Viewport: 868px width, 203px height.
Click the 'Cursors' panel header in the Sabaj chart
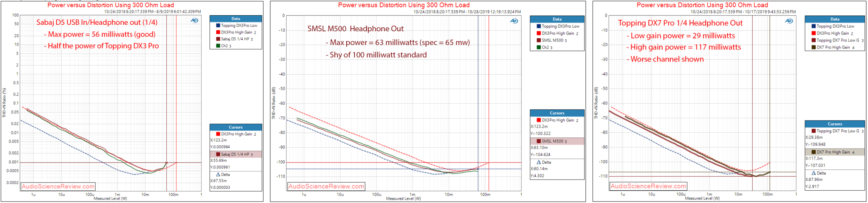(x=236, y=127)
